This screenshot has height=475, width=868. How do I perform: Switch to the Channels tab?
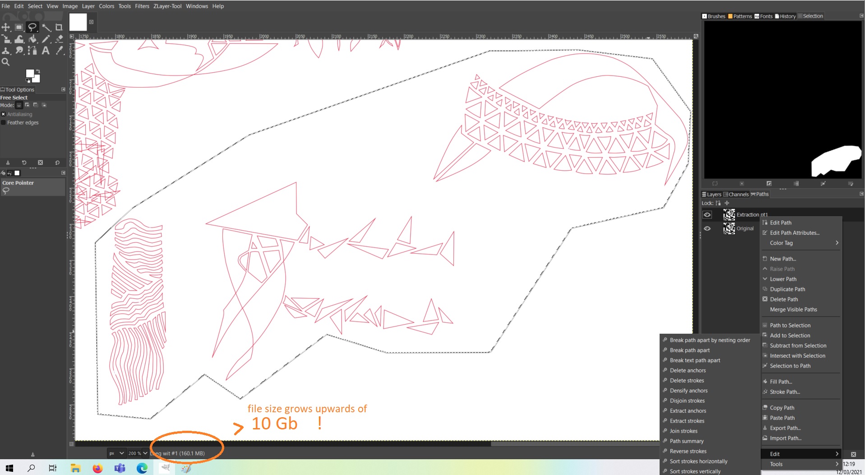tap(736, 195)
